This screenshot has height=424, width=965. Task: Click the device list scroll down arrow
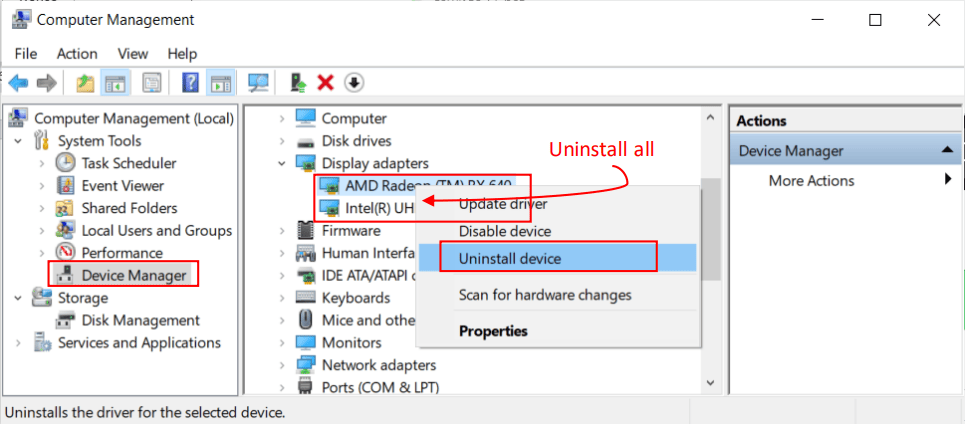click(x=711, y=383)
